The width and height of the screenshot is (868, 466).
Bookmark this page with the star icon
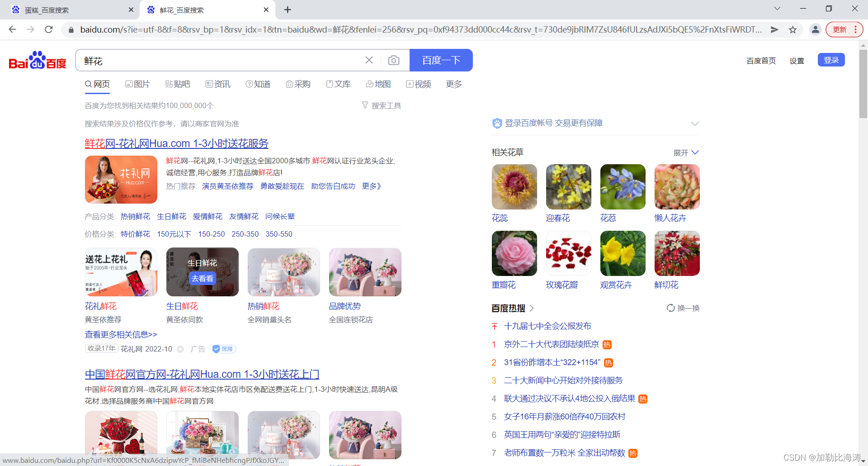click(793, 30)
